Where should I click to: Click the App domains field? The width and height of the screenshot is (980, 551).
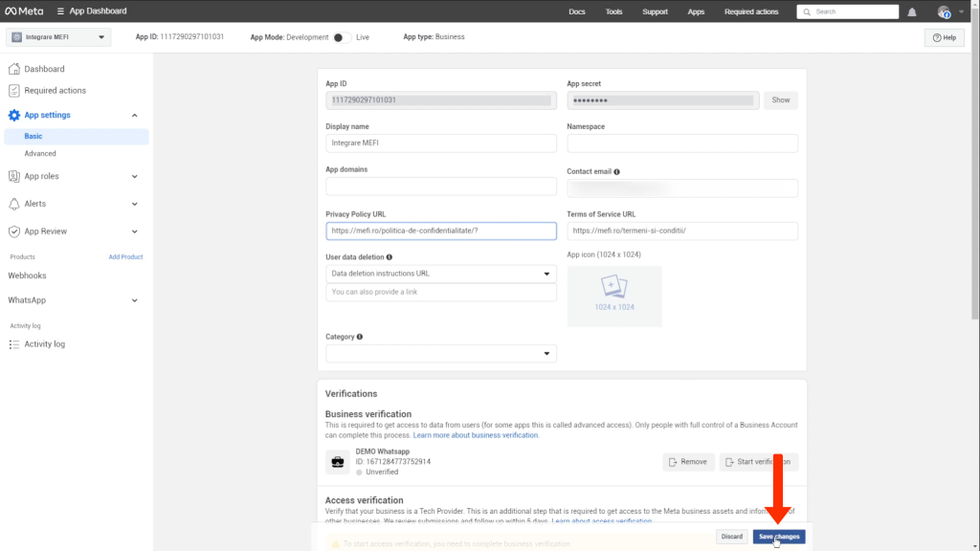(440, 187)
